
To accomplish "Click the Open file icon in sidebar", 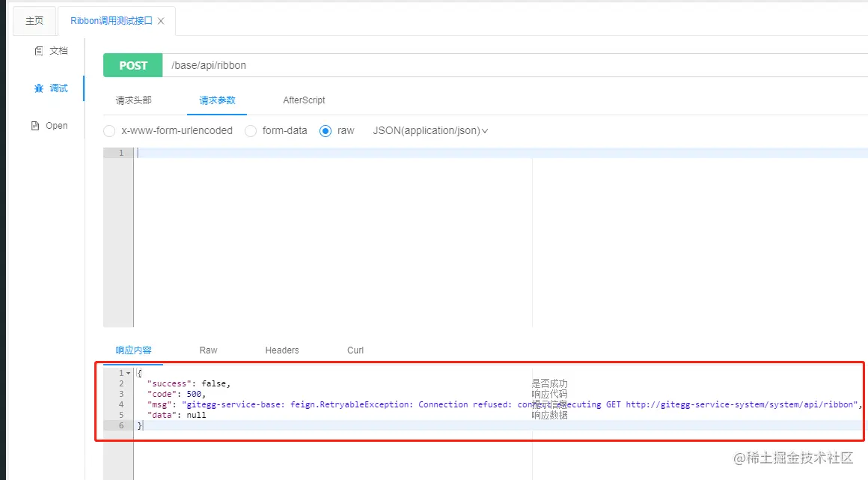I will tap(35, 126).
